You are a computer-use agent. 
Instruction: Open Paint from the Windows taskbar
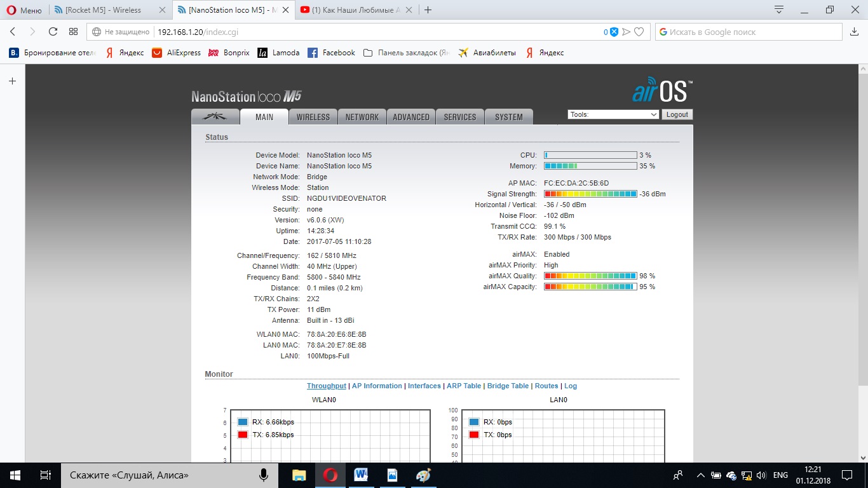423,475
